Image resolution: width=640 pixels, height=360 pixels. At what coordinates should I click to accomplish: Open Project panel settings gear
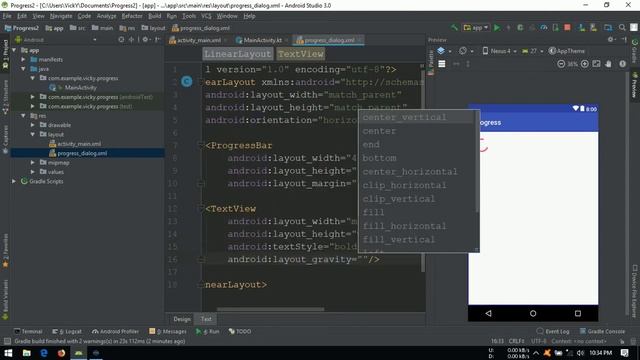(x=145, y=40)
